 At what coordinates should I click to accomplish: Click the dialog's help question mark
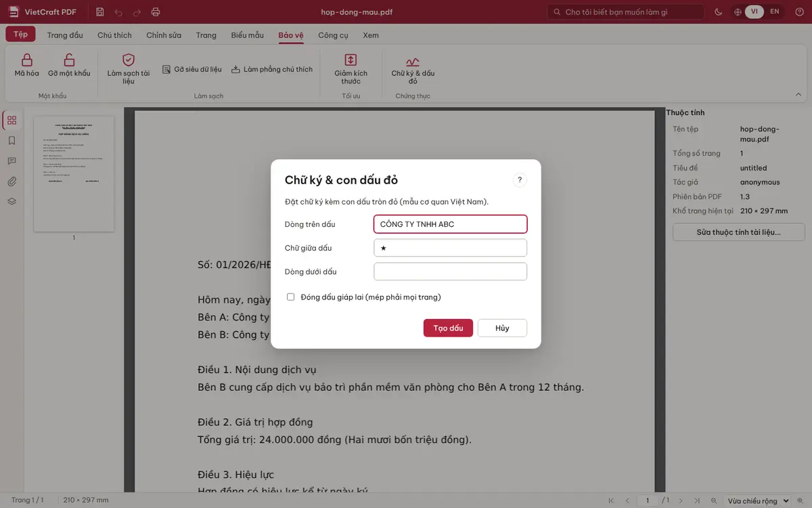(520, 180)
